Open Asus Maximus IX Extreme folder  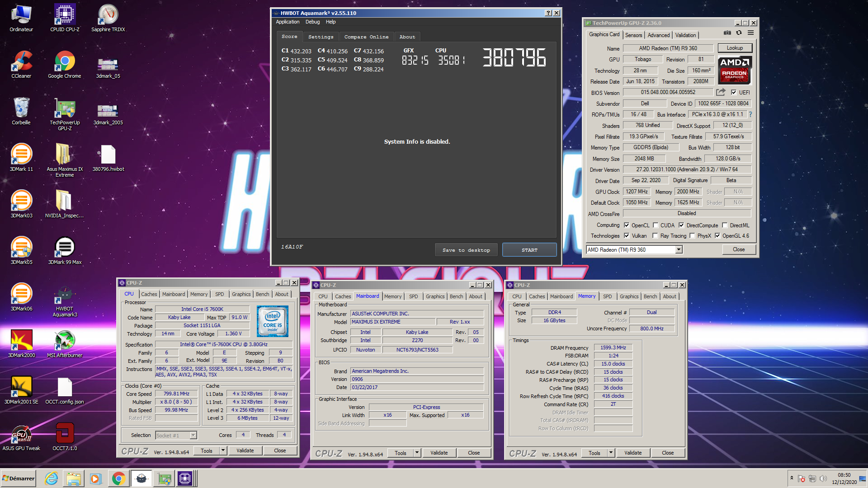(x=65, y=160)
